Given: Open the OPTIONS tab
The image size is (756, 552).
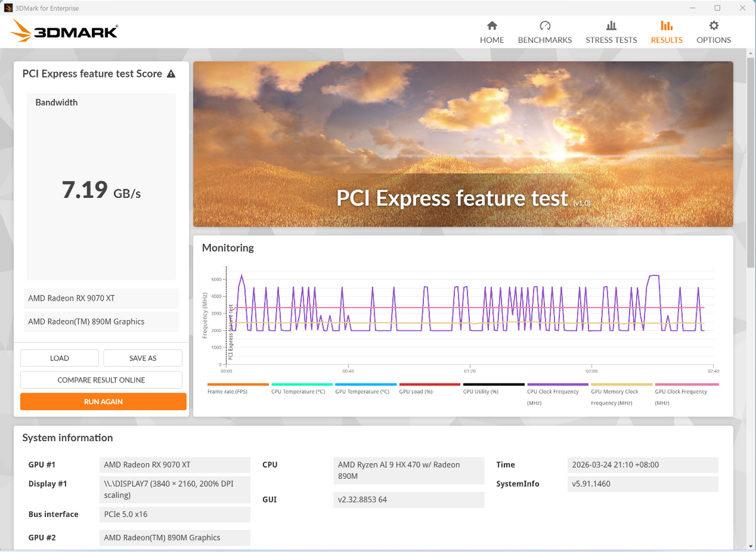Looking at the screenshot, I should click(714, 32).
